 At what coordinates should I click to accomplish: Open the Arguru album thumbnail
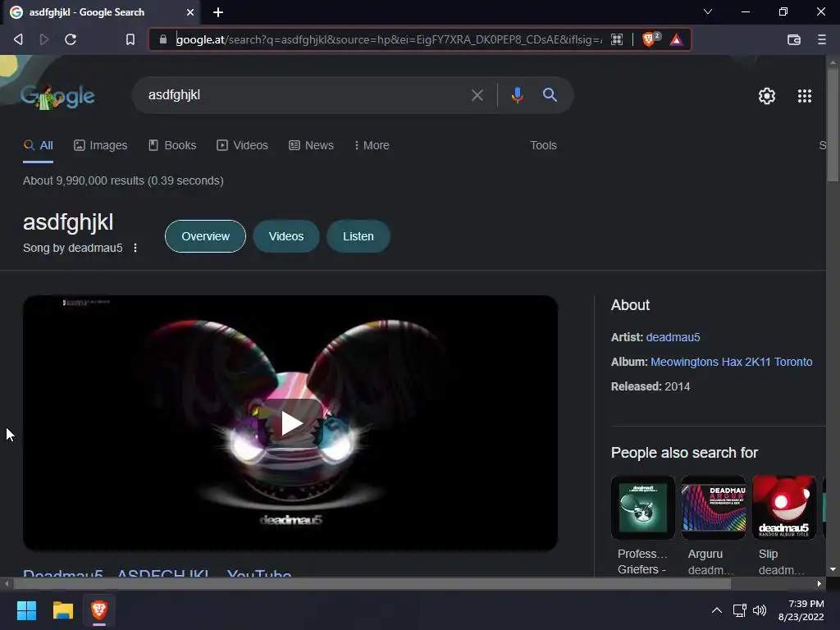point(714,507)
